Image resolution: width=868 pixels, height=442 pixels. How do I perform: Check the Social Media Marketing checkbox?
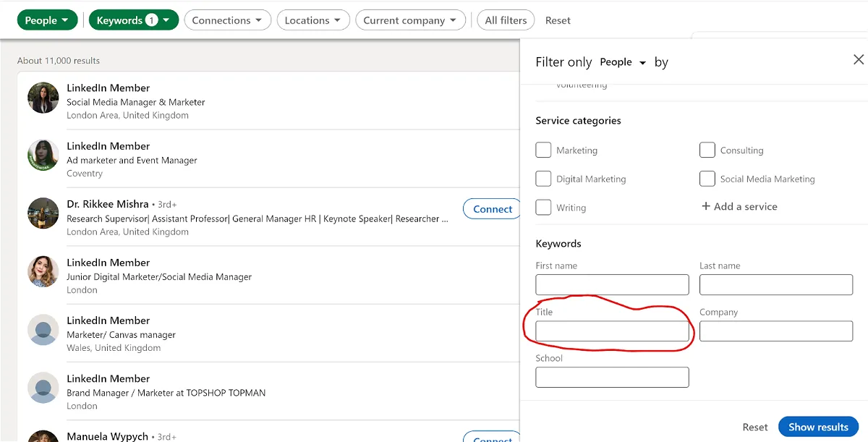tap(707, 179)
